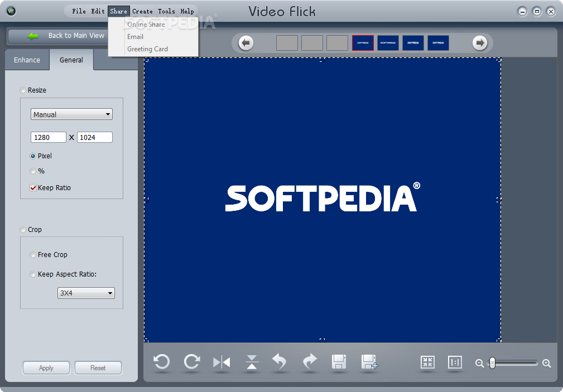
Task: Select the first gray empty thumbnail
Action: [x=287, y=43]
